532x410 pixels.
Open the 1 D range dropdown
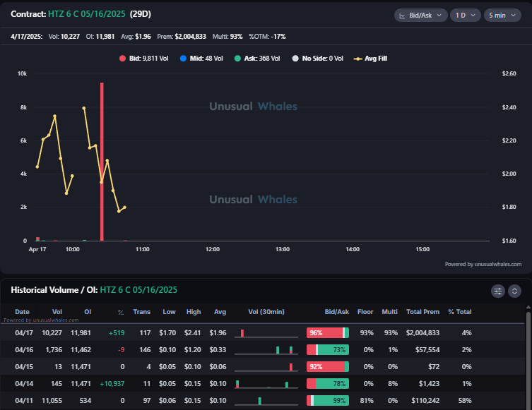click(x=465, y=16)
